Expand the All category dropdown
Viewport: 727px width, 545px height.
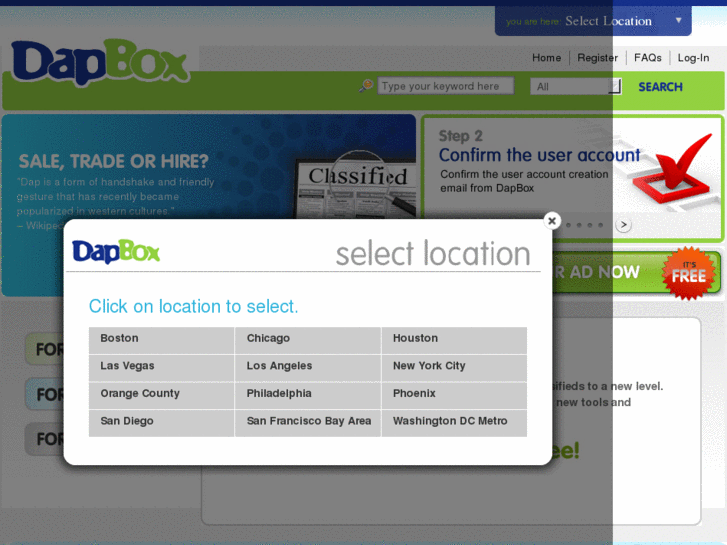click(575, 86)
